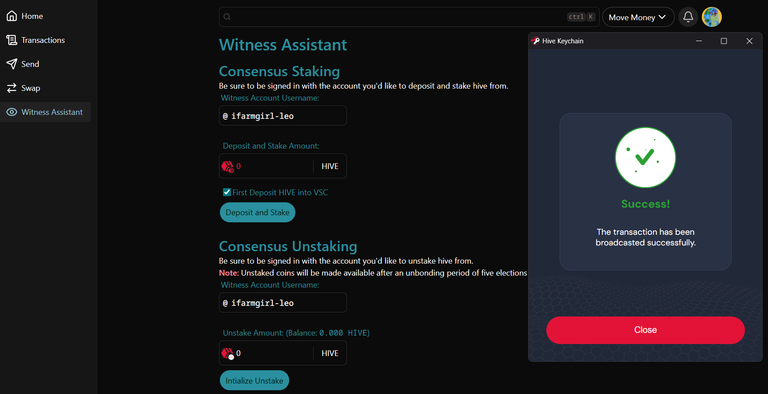Click the Witness Assistant eye icon
The width and height of the screenshot is (768, 394).
11,112
